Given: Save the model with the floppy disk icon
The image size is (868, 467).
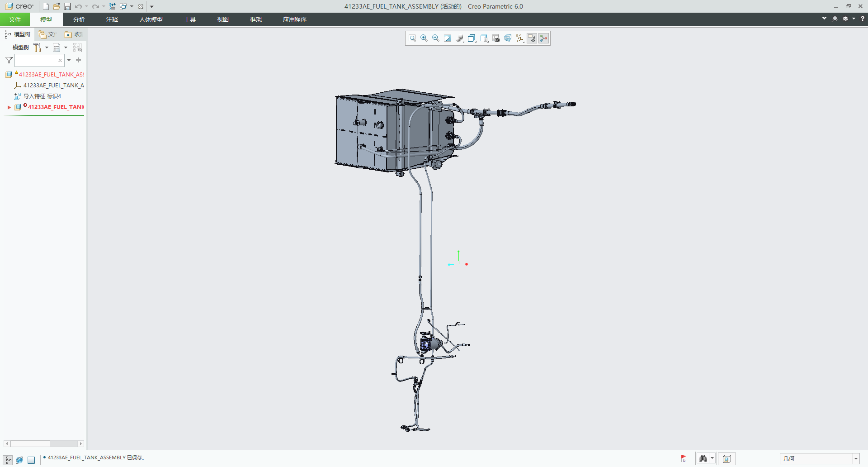Looking at the screenshot, I should click(x=67, y=6).
